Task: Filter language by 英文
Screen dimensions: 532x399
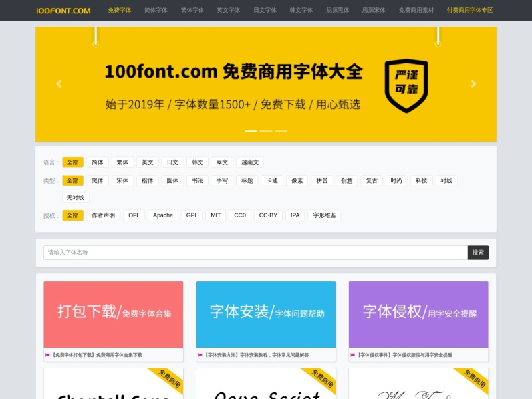Action: (147, 162)
